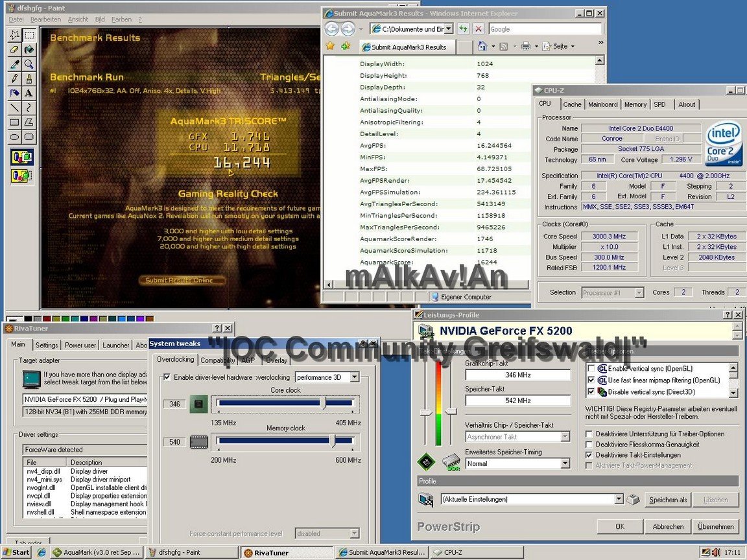The height and width of the screenshot is (560, 747).
Task: Choose the Polygon tool in Paint
Action: [x=29, y=122]
